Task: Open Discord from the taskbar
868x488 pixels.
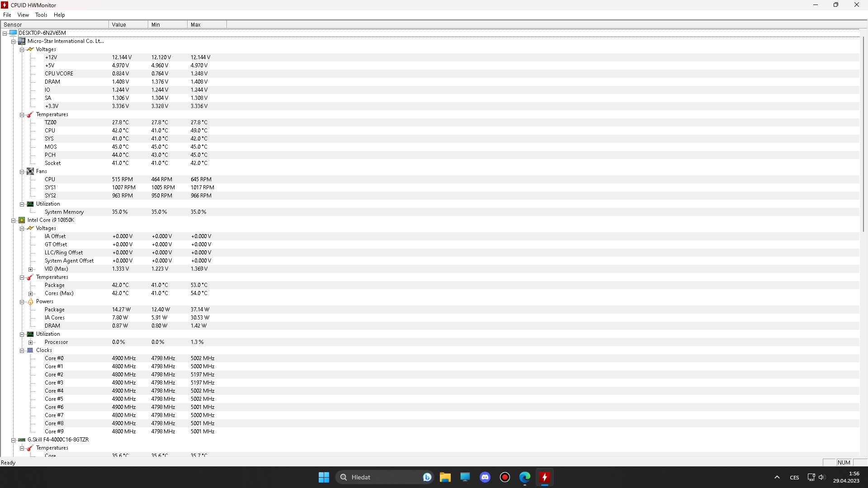Action: (x=485, y=477)
